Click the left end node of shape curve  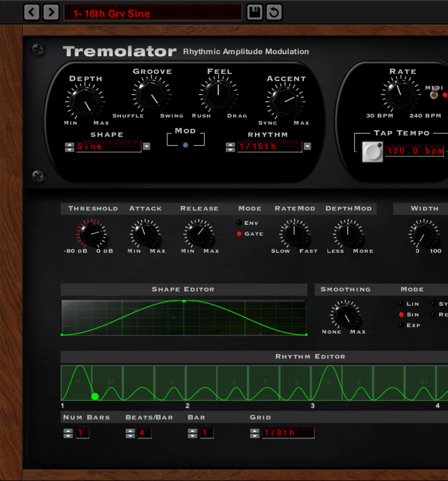click(x=62, y=335)
